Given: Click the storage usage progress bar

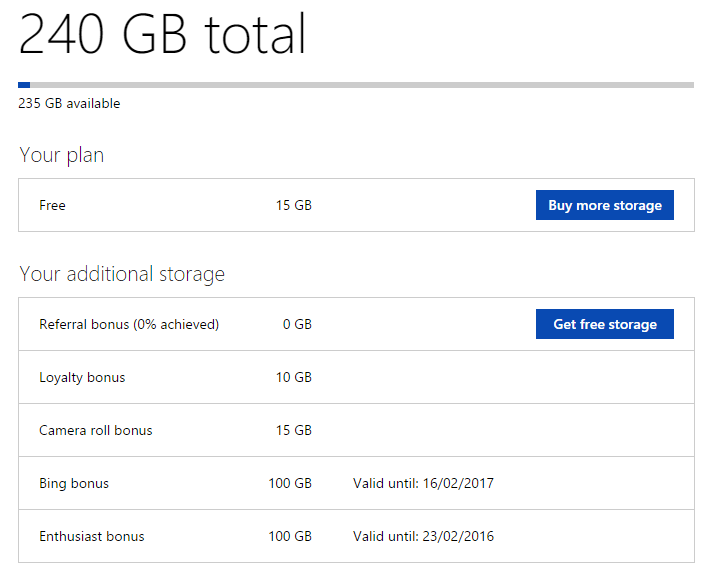Looking at the screenshot, I should point(355,85).
